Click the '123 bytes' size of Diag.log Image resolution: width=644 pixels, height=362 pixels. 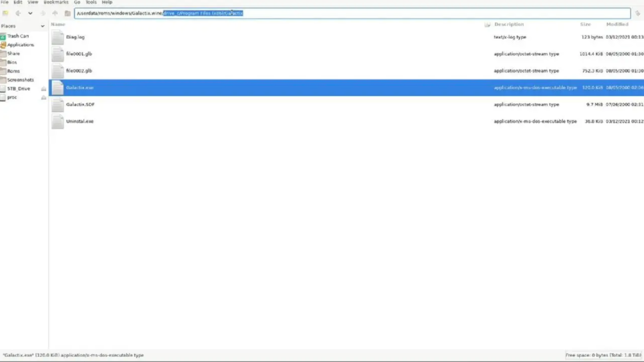592,37
